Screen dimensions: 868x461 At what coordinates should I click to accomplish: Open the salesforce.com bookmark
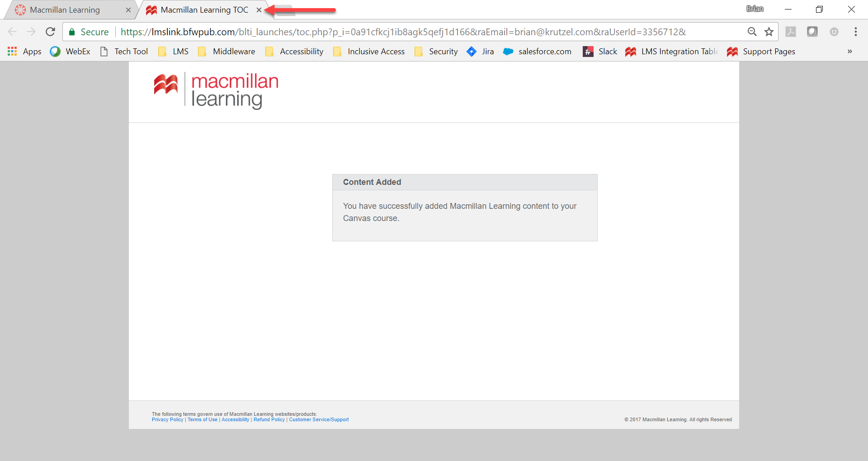click(537, 52)
